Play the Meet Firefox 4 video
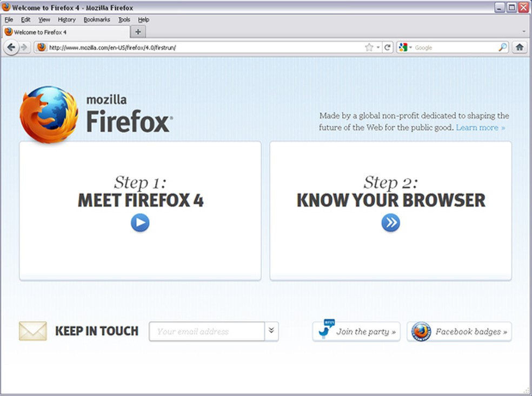This screenshot has width=532, height=396. point(140,223)
